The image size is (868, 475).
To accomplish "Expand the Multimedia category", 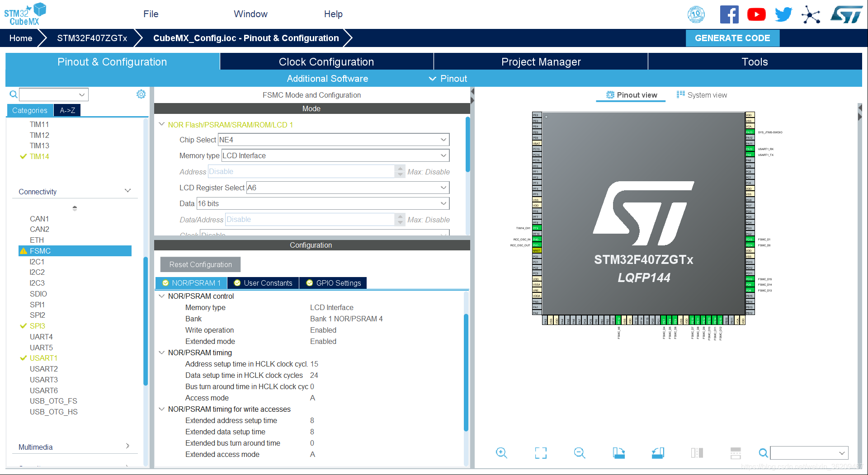I will [127, 446].
